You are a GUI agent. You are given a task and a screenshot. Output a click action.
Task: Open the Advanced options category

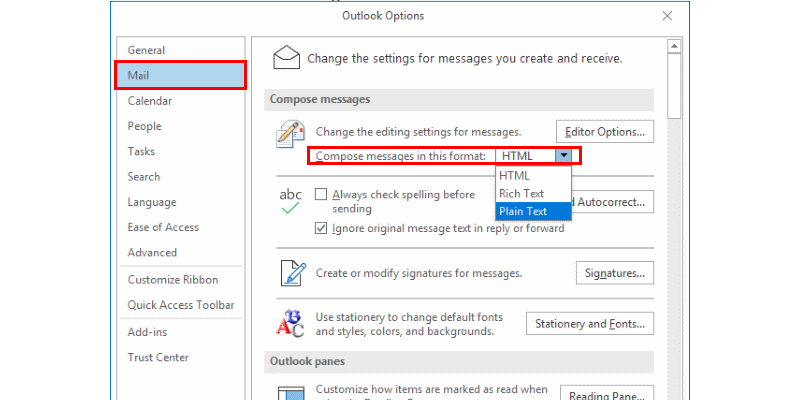coord(180,253)
